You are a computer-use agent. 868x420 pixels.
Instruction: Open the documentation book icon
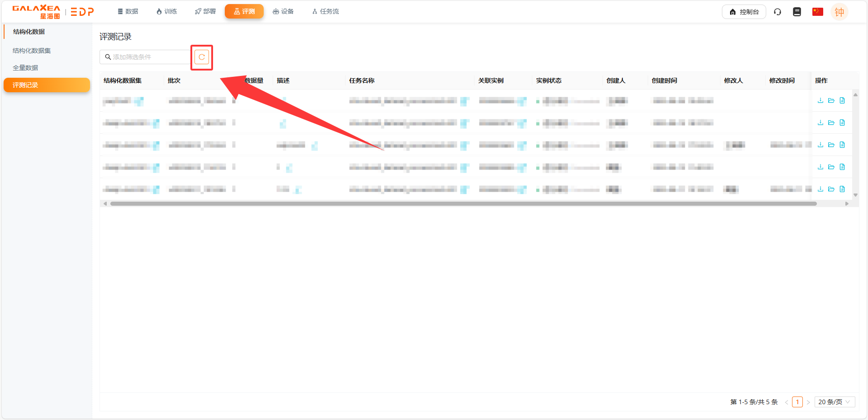pyautogui.click(x=797, y=12)
